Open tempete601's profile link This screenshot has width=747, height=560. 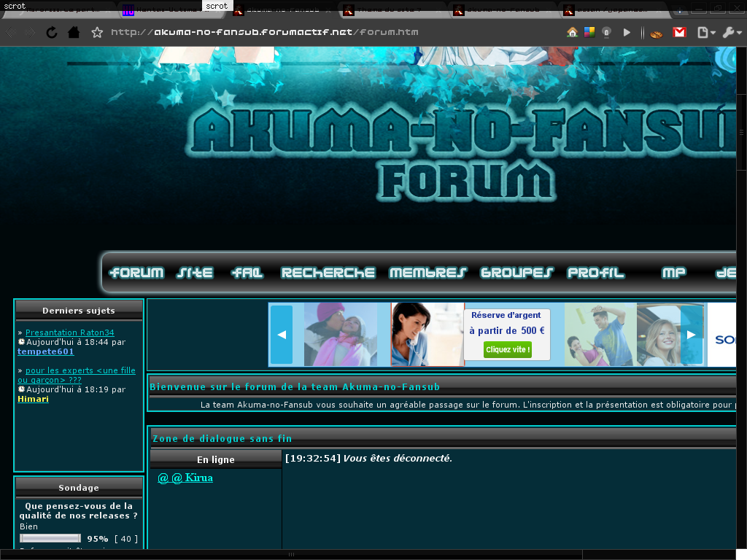pos(46,351)
